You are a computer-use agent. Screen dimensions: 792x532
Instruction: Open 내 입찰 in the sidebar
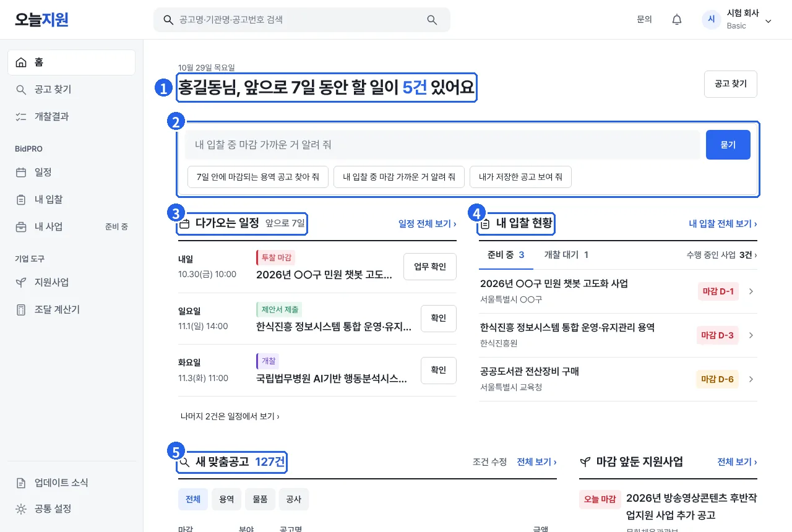click(72, 200)
